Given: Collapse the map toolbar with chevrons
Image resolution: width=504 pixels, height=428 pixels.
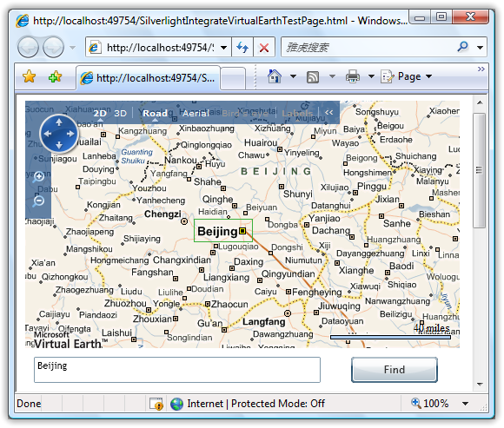Looking at the screenshot, I should pyautogui.click(x=328, y=112).
